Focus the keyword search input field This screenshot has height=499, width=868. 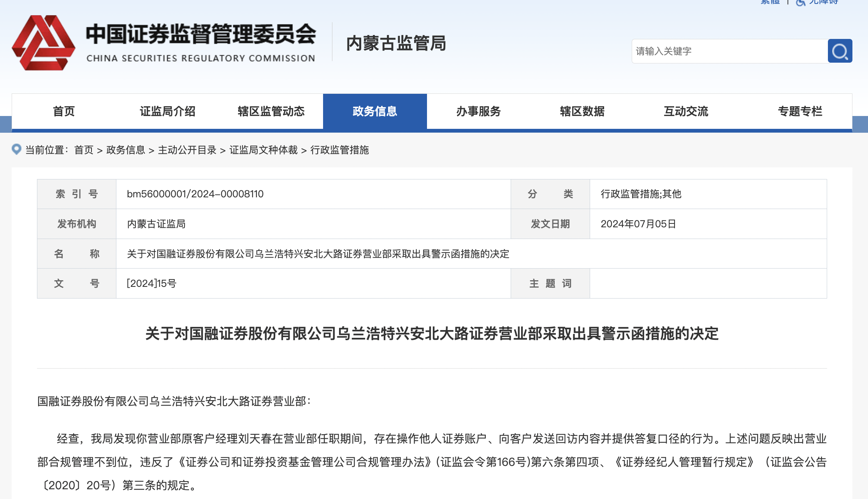coord(730,51)
